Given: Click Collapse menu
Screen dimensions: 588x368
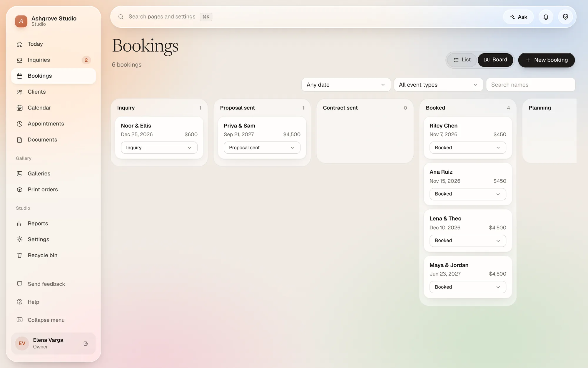Looking at the screenshot, I should (x=54, y=320).
